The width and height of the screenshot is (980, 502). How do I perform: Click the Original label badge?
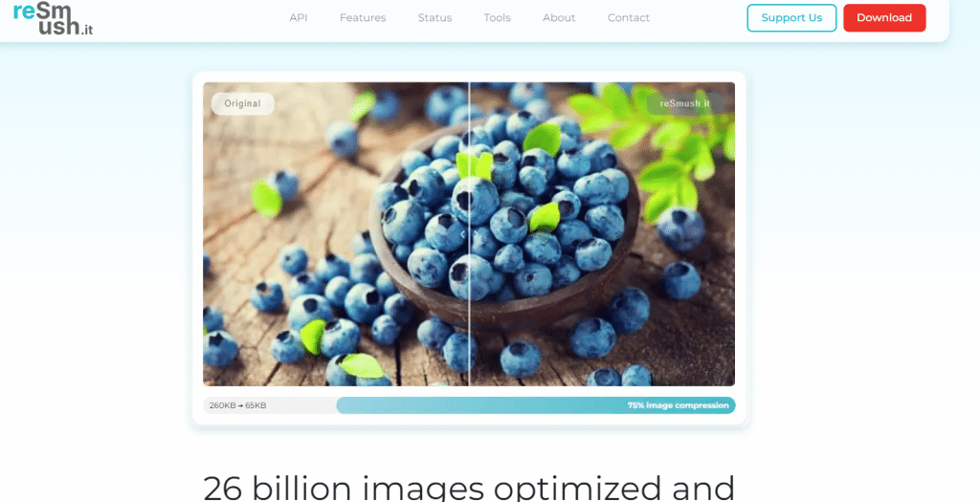[242, 103]
